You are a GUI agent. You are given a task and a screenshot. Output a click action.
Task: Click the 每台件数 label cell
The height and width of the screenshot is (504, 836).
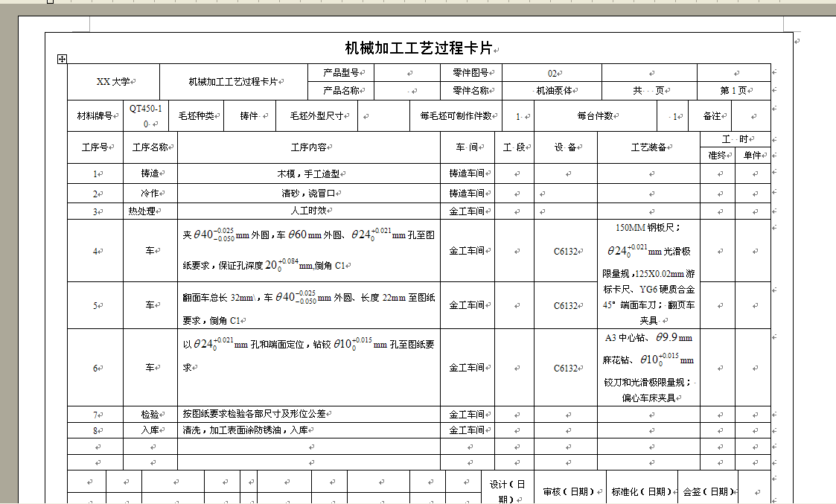pos(596,115)
